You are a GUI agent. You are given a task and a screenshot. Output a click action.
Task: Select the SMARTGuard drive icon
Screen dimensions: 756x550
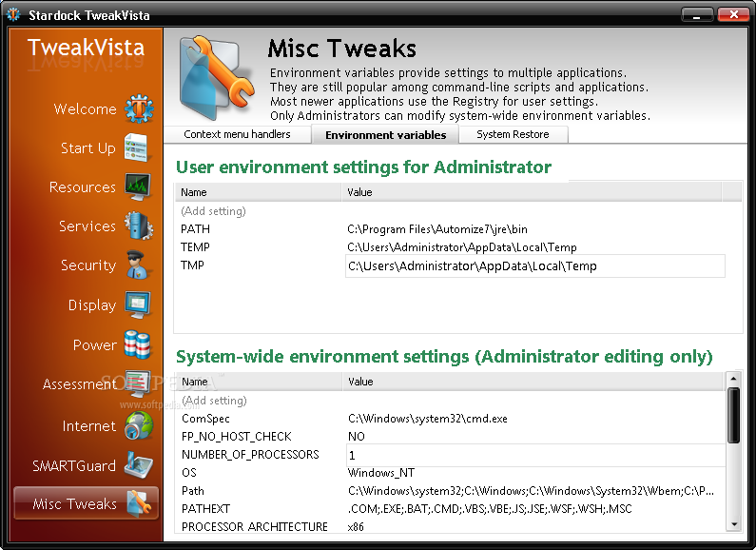pos(139,464)
